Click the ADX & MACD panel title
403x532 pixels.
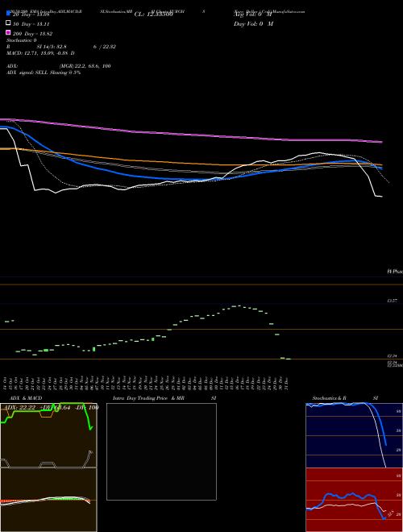coord(26,398)
